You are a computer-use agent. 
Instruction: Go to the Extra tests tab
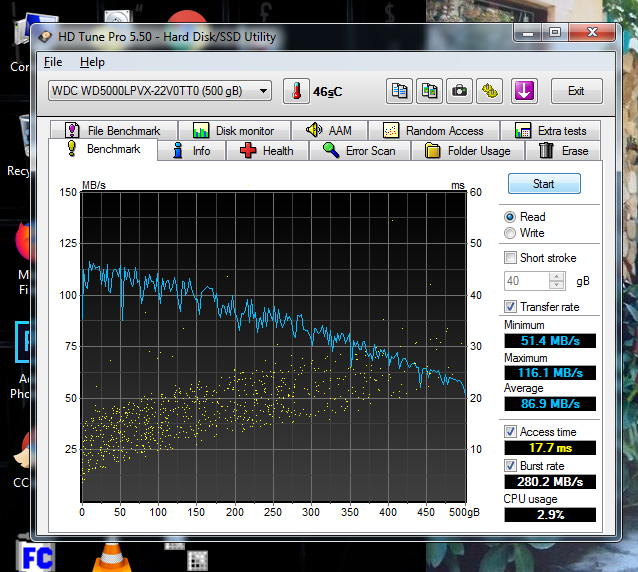551,131
